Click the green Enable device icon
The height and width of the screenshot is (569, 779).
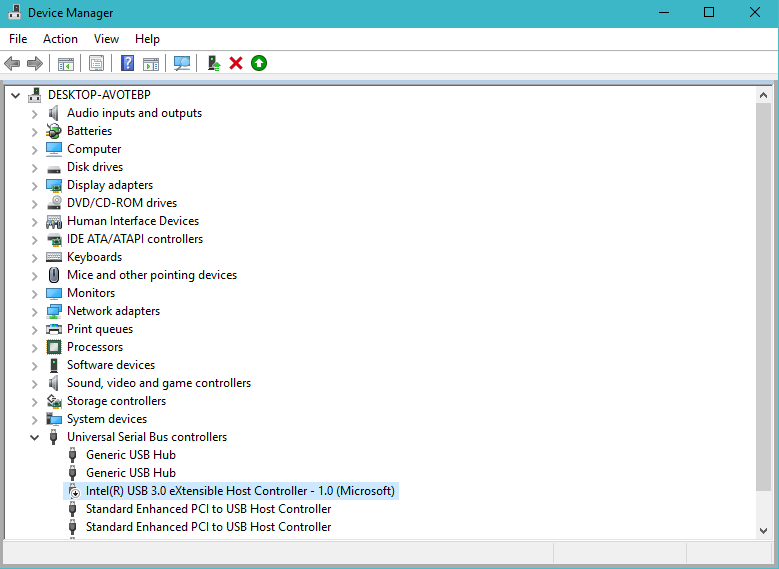click(x=259, y=63)
